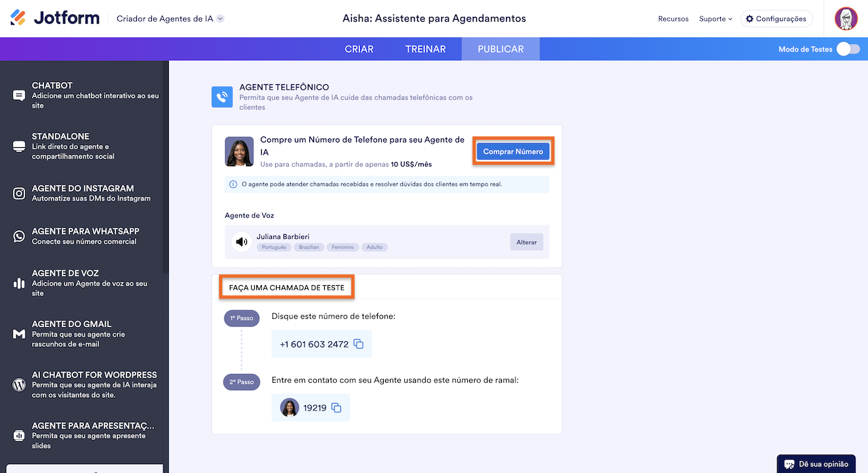Click the Agente de Voz label
The height and width of the screenshot is (473, 868).
coord(250,216)
